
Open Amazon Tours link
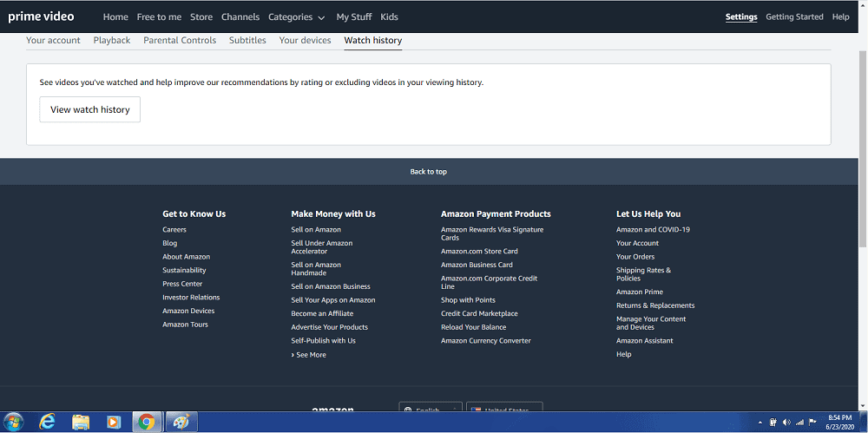[x=186, y=325]
